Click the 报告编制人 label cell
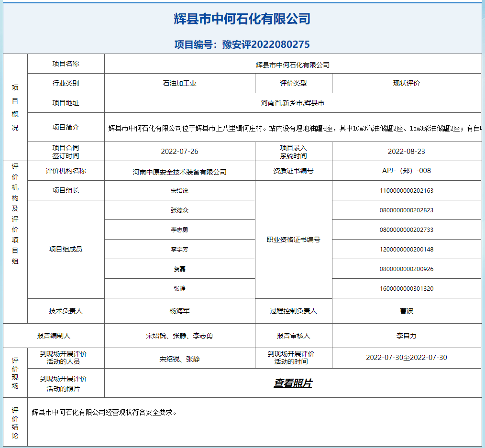The width and height of the screenshot is (485, 448). coord(54,336)
